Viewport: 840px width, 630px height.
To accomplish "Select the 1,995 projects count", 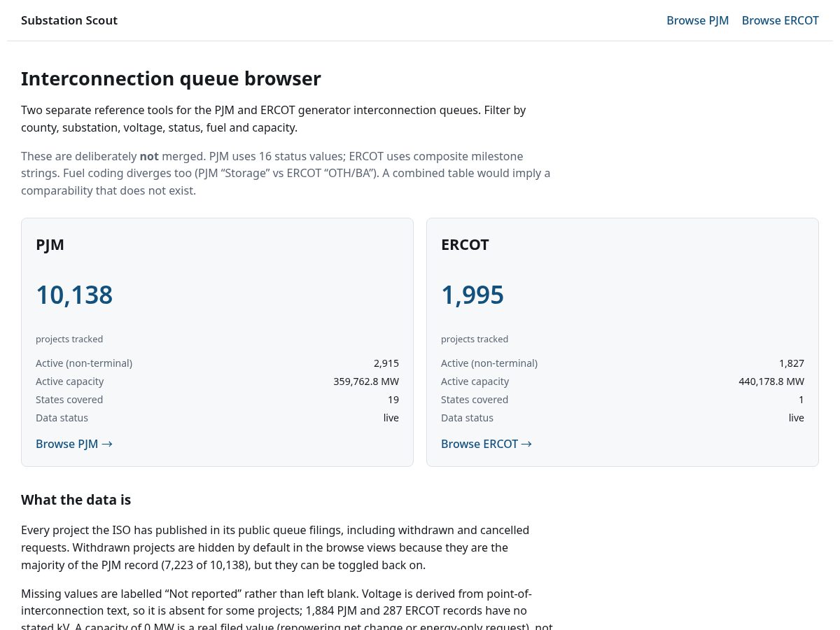I will [x=472, y=295].
